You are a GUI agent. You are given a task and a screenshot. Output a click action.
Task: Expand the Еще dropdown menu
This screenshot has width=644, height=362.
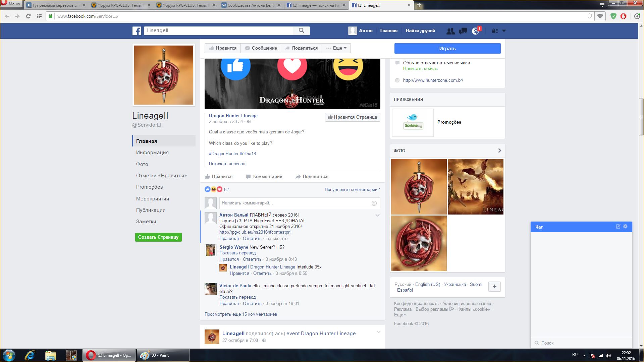[x=336, y=48]
